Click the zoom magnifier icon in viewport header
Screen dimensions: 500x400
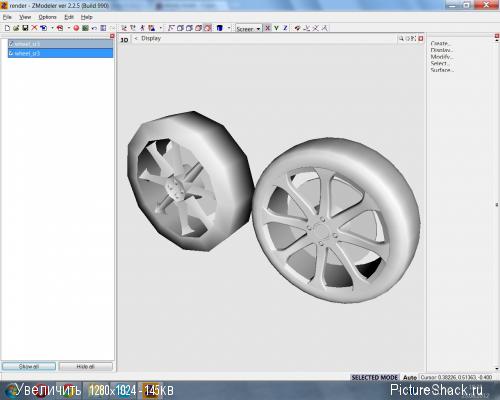point(401,39)
